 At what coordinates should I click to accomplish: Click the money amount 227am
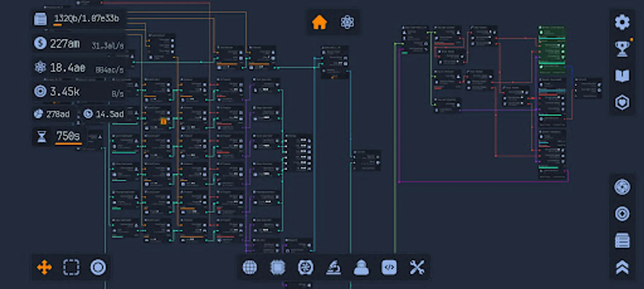tap(65, 44)
